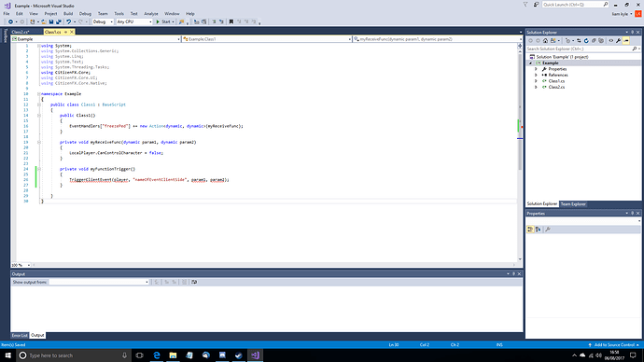
Task: Click the Refresh icon in Solution Explorer
Action: click(586, 41)
